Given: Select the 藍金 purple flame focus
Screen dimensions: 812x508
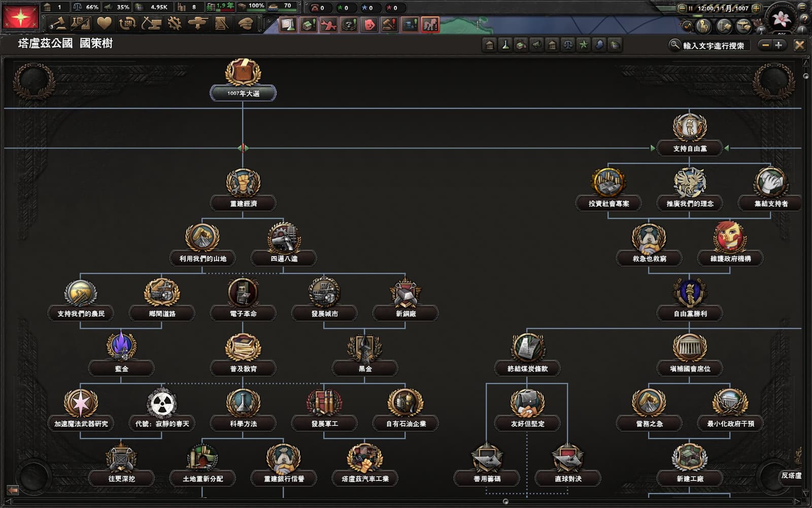Looking at the screenshot, I should coord(121,347).
